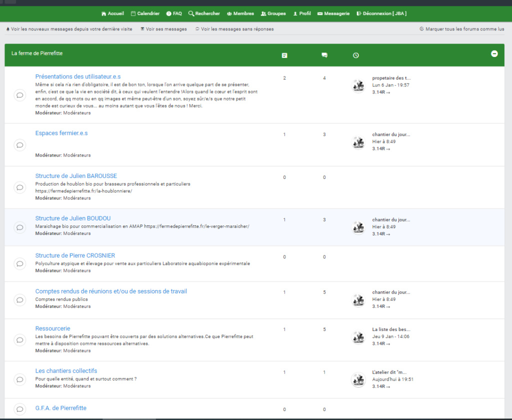Open the Groupes page
Viewport: 512px width, 420px height.
273,13
